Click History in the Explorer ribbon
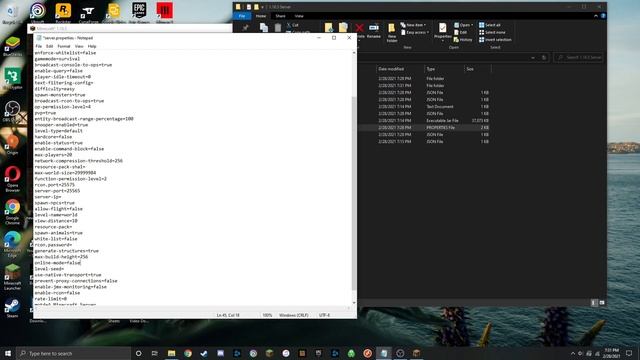640x360 pixels. click(463, 40)
